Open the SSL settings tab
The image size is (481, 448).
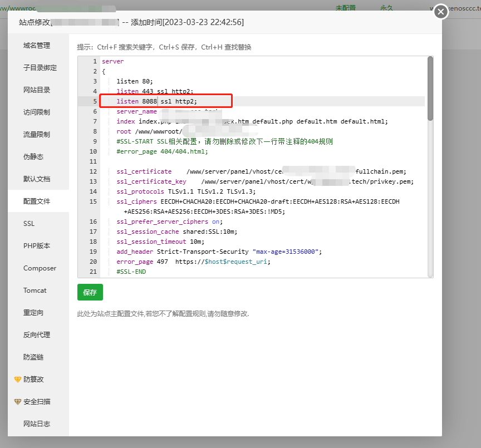pos(29,224)
